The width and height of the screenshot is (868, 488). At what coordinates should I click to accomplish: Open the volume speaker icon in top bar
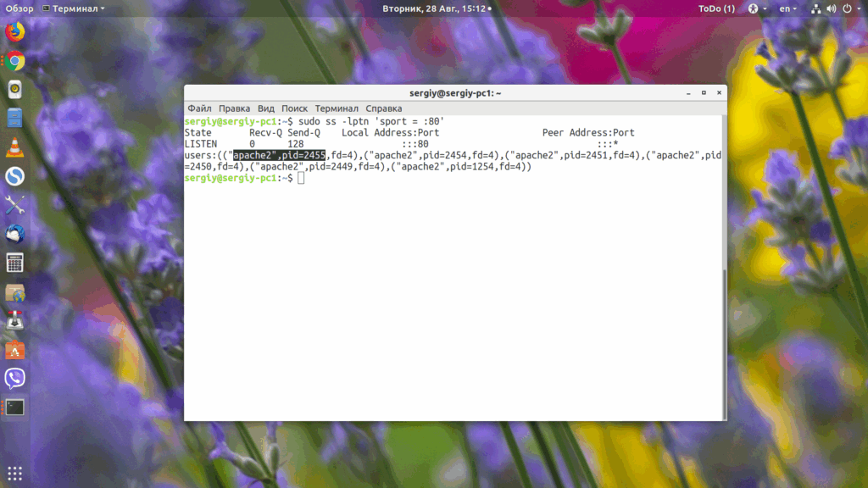(x=831, y=8)
